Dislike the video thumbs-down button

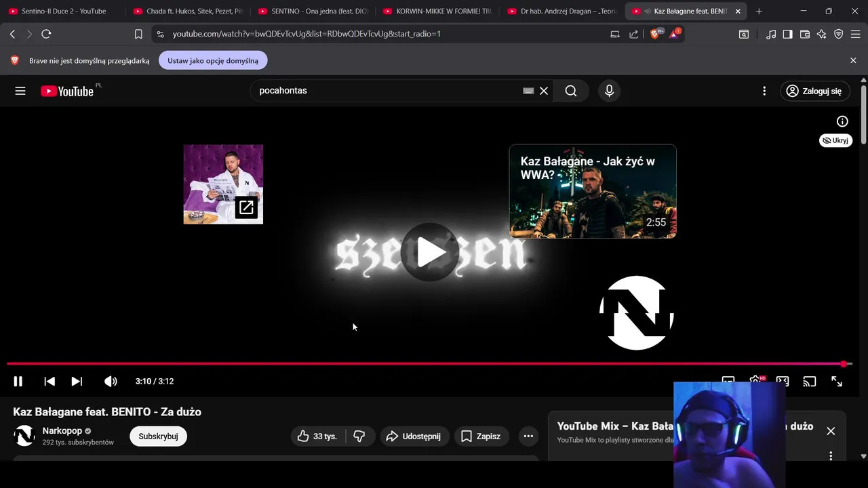[359, 436]
